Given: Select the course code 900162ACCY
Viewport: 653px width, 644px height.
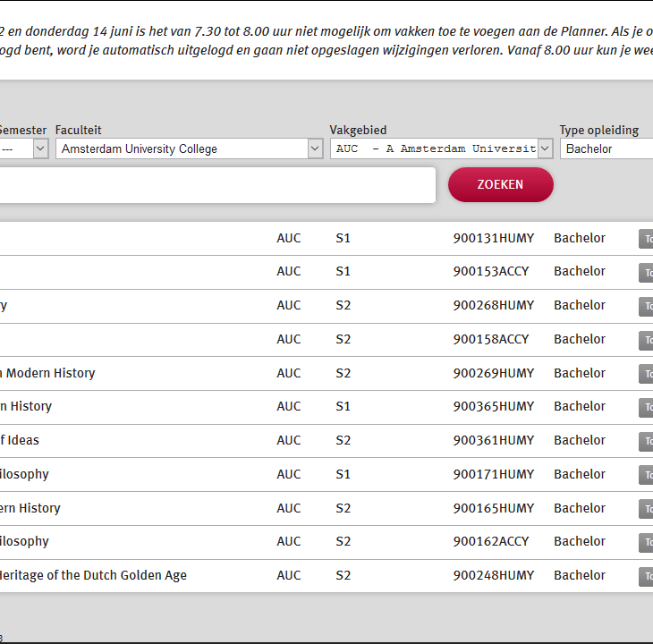Looking at the screenshot, I should (490, 541).
